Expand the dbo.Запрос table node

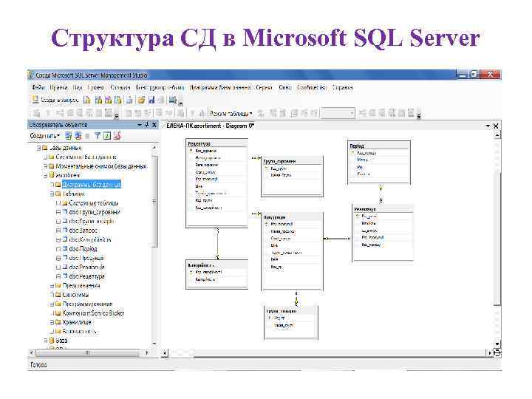(x=58, y=231)
